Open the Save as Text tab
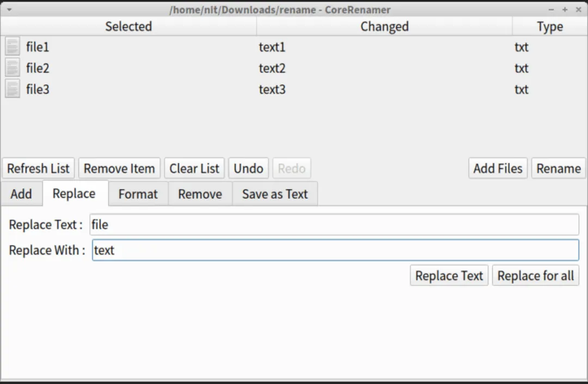 pos(274,193)
